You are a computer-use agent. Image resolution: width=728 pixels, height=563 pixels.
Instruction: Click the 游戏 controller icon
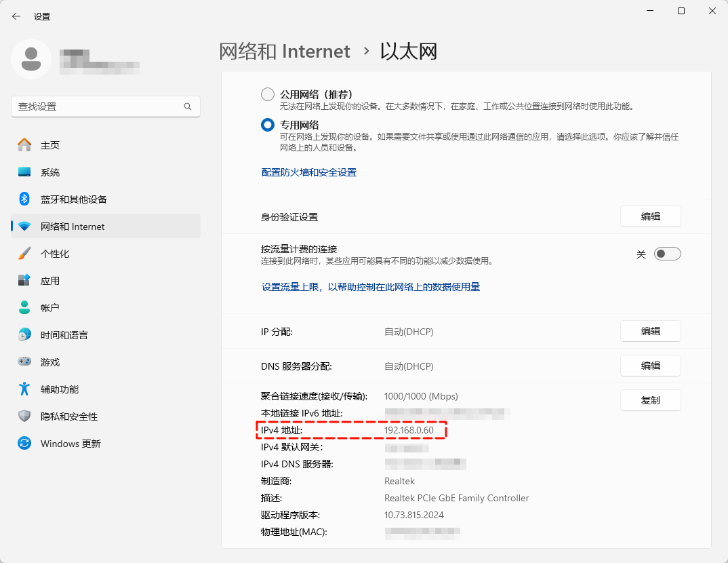(x=24, y=362)
